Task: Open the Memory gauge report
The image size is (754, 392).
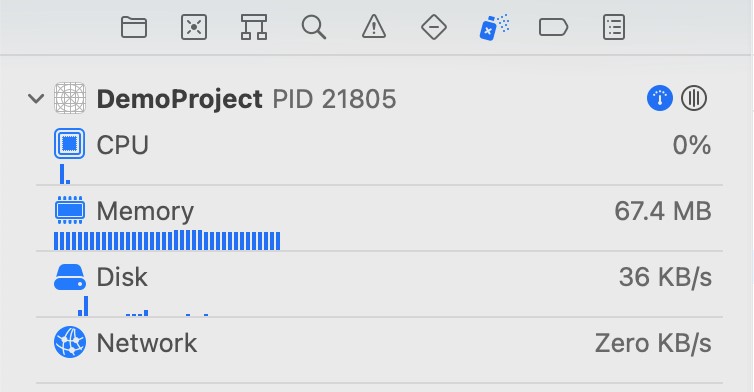Action: click(x=379, y=219)
